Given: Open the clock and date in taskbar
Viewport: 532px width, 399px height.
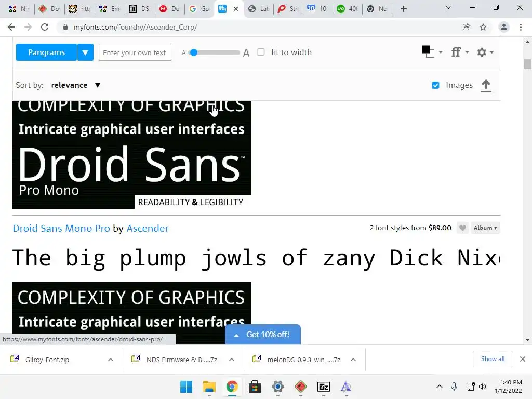Looking at the screenshot, I should (x=508, y=387).
